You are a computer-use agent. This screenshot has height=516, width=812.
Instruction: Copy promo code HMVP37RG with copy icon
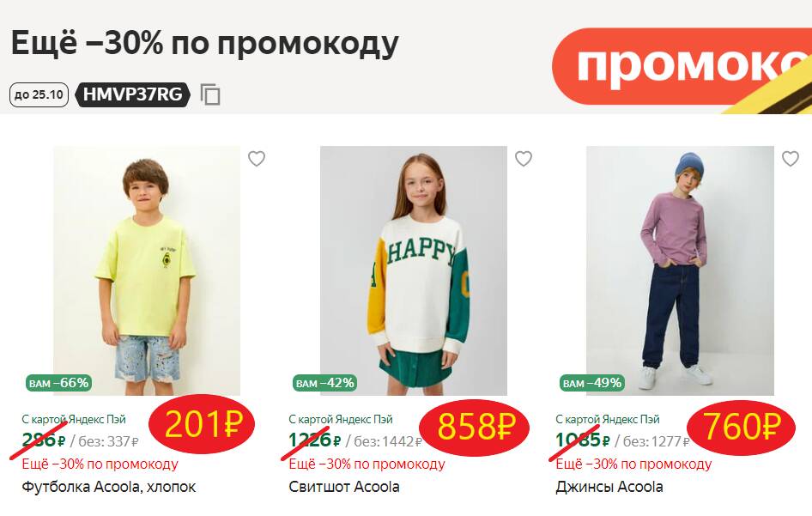click(x=210, y=94)
